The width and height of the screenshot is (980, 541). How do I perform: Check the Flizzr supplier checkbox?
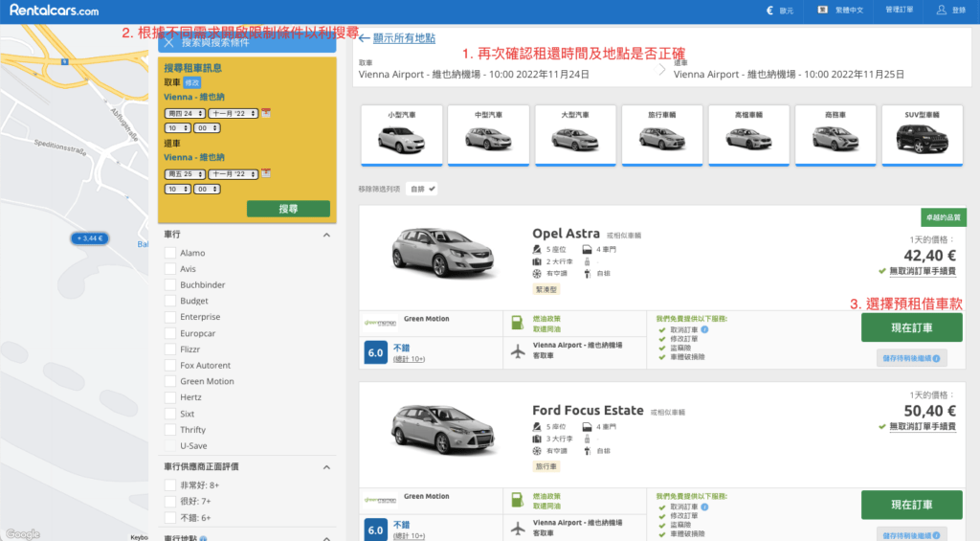[170, 349]
